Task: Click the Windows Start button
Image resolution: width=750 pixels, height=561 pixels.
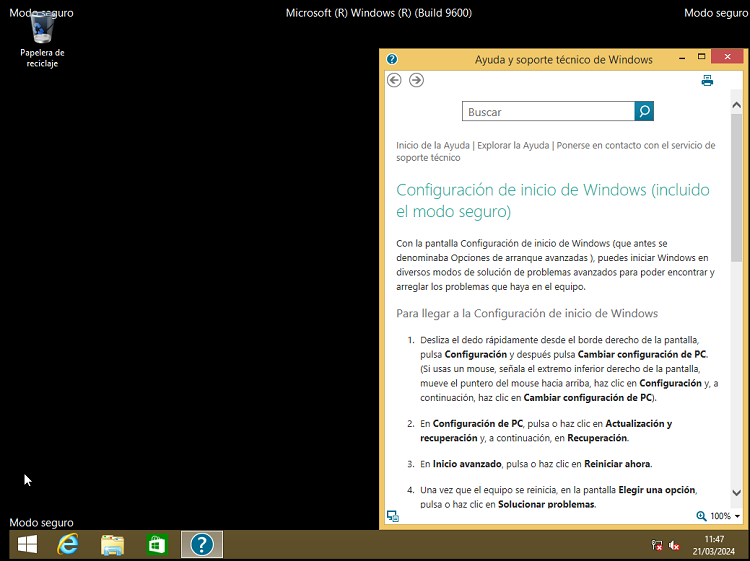Action: click(x=27, y=544)
